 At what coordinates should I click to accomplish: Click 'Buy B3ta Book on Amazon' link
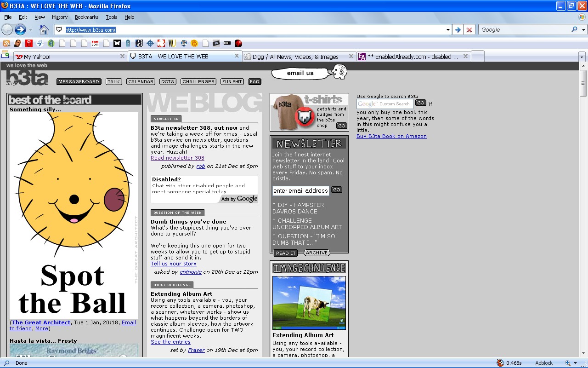click(391, 136)
